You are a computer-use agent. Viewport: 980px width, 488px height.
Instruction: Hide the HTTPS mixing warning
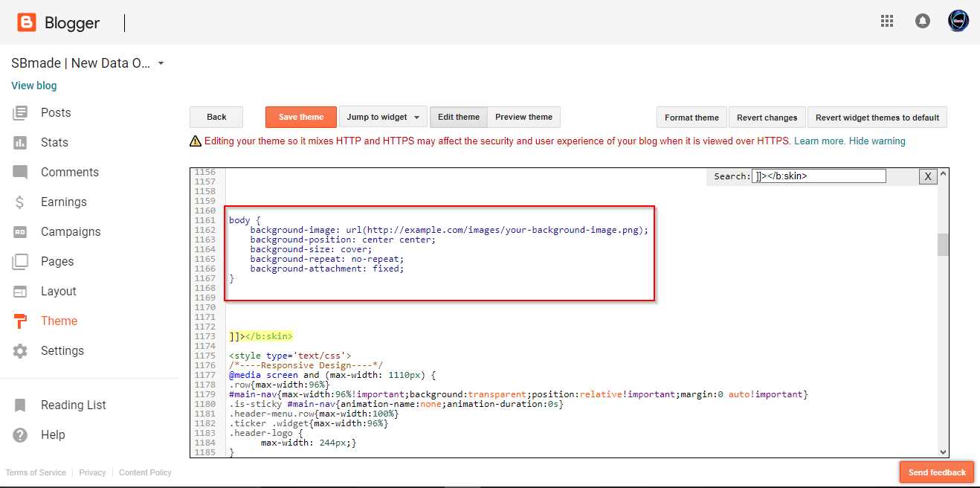(x=877, y=141)
